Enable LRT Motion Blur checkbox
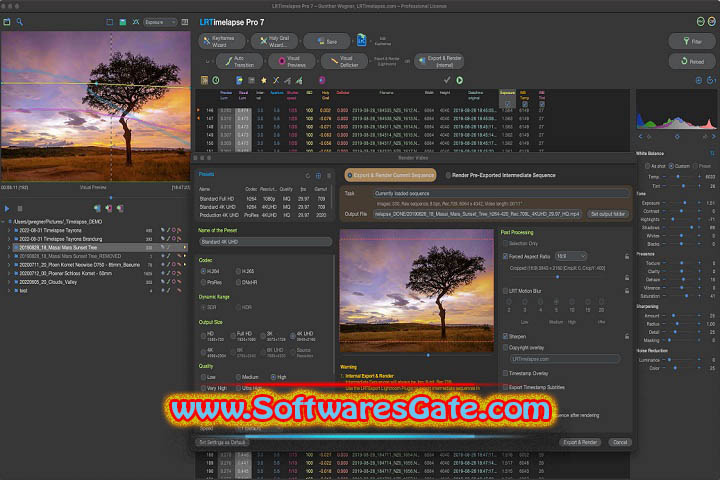This screenshot has width=720, height=480. click(506, 291)
